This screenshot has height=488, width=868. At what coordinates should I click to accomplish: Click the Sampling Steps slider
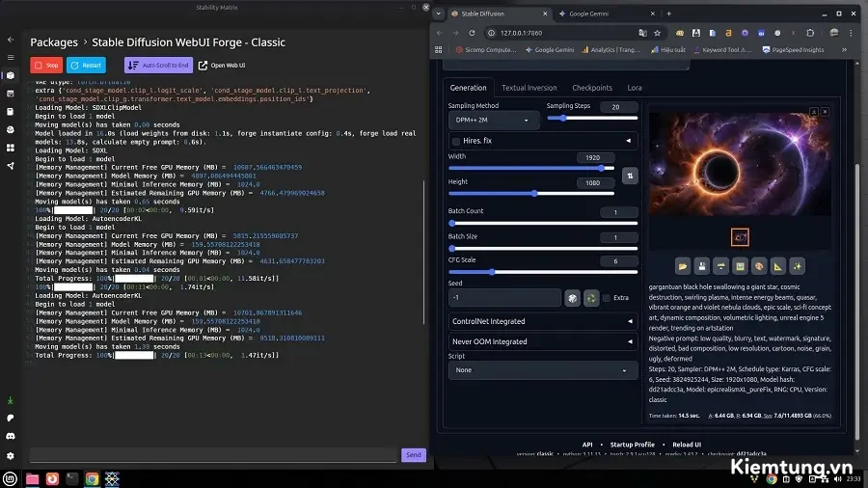tap(592, 119)
